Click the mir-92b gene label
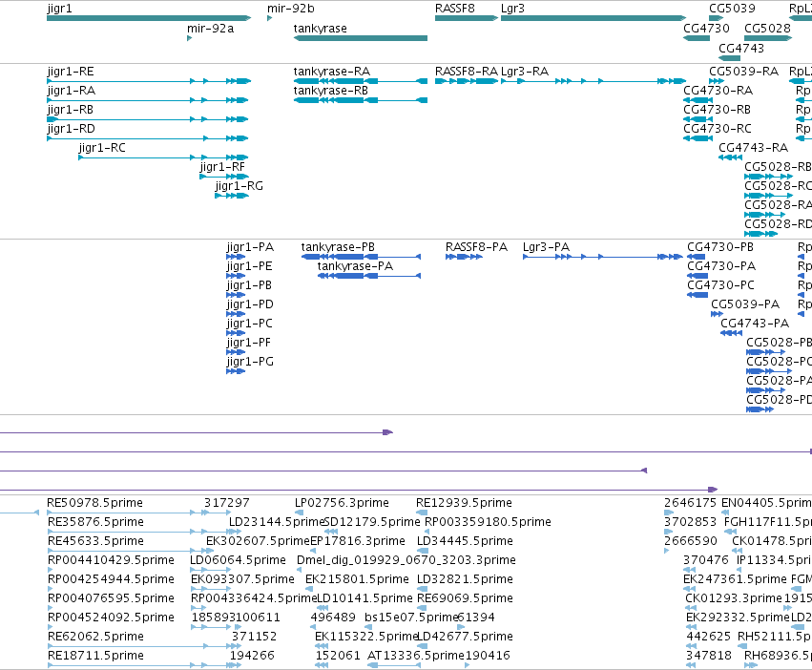This screenshot has width=812, height=670. coord(290,9)
